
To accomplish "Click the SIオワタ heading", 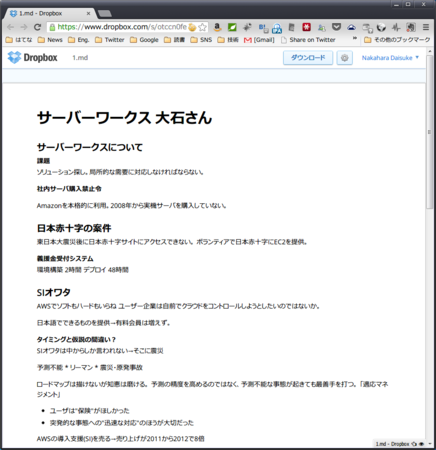I will click(53, 292).
